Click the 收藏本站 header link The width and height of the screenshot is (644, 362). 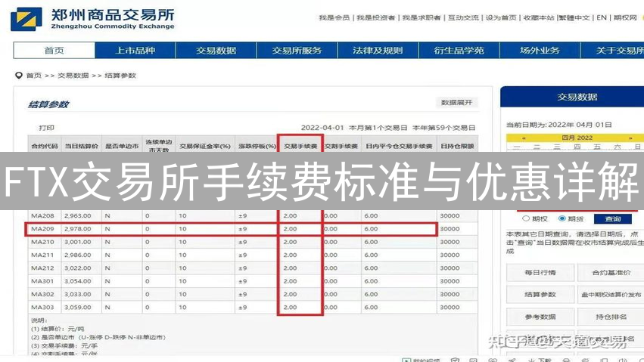[x=539, y=17]
